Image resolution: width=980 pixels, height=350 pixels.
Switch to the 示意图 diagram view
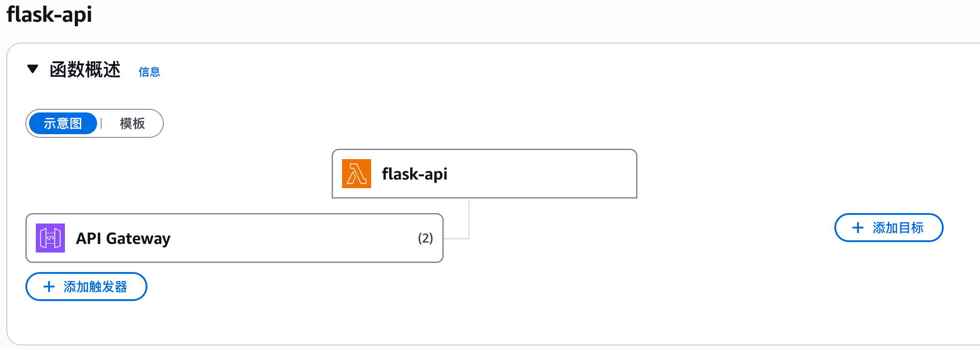[x=63, y=123]
